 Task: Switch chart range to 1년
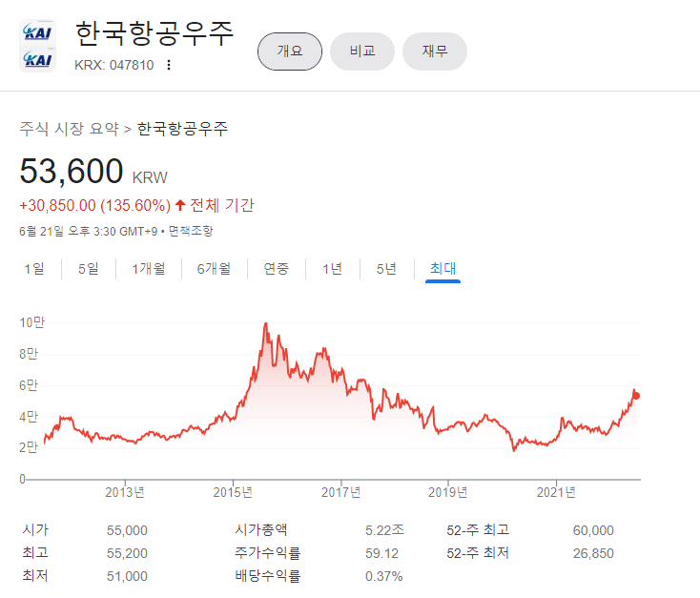click(333, 269)
